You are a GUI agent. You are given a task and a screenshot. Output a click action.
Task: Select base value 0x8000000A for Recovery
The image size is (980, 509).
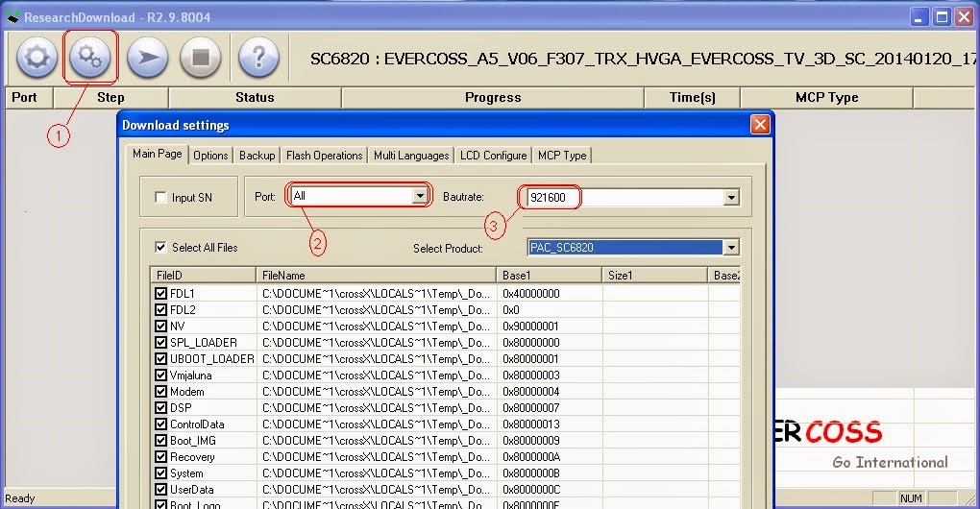click(x=531, y=456)
